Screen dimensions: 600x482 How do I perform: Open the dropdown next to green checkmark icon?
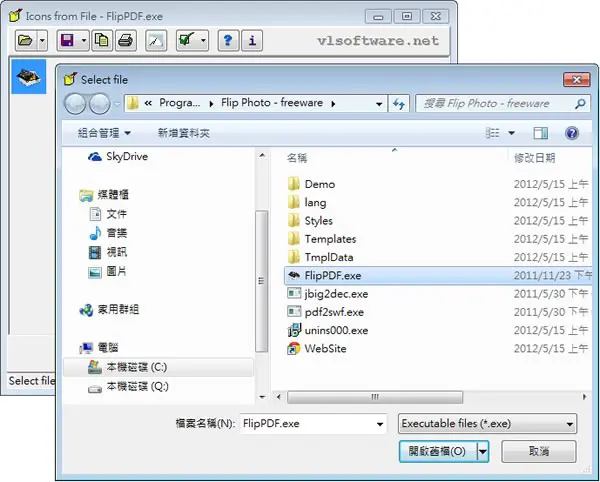tap(203, 40)
